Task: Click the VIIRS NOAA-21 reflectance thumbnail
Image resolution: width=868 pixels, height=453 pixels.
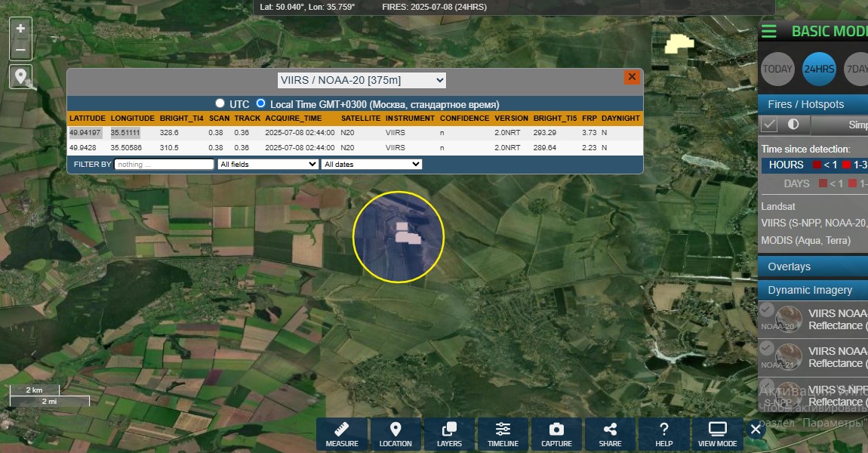Action: click(x=788, y=356)
